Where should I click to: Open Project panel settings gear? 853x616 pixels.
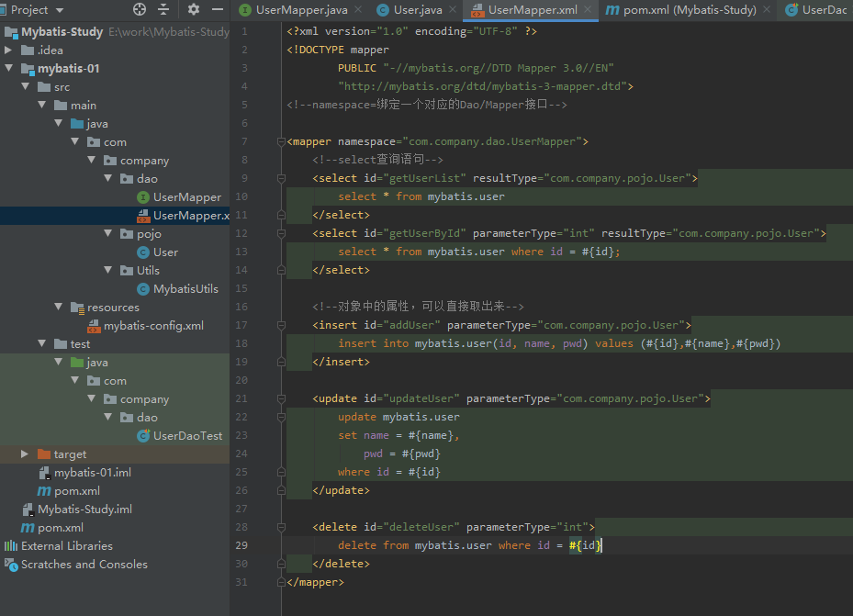(193, 9)
